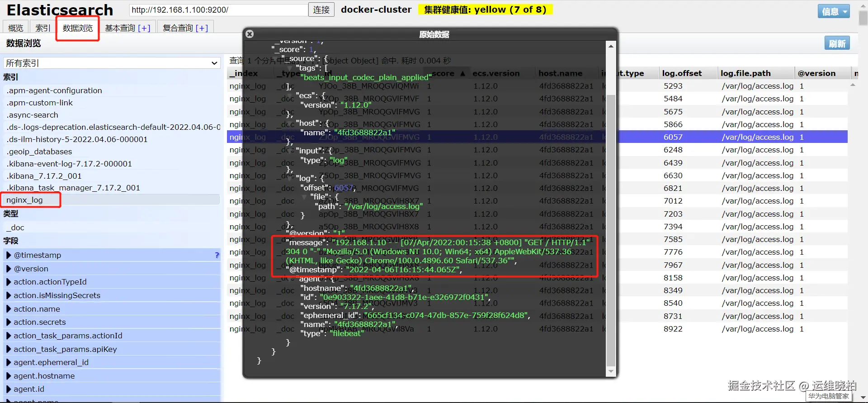Expand the agent.id field
This screenshot has width=868, height=403.
tap(9, 389)
